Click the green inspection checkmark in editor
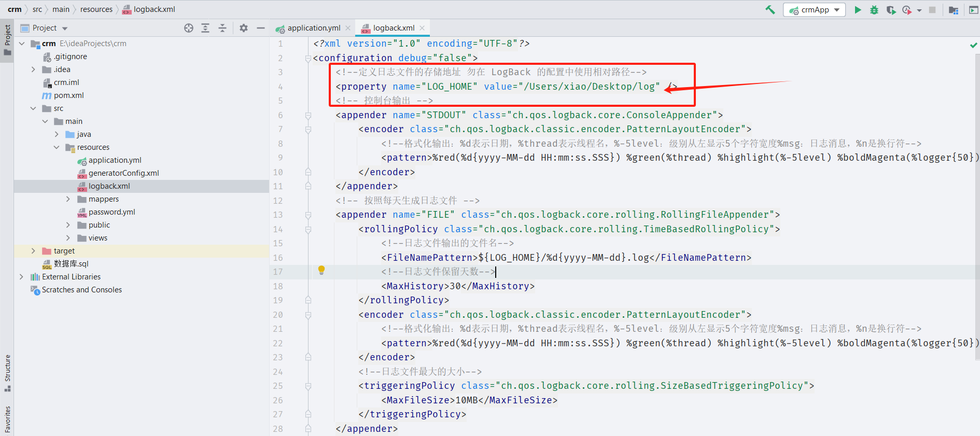Image resolution: width=980 pixels, height=436 pixels. 973,45
